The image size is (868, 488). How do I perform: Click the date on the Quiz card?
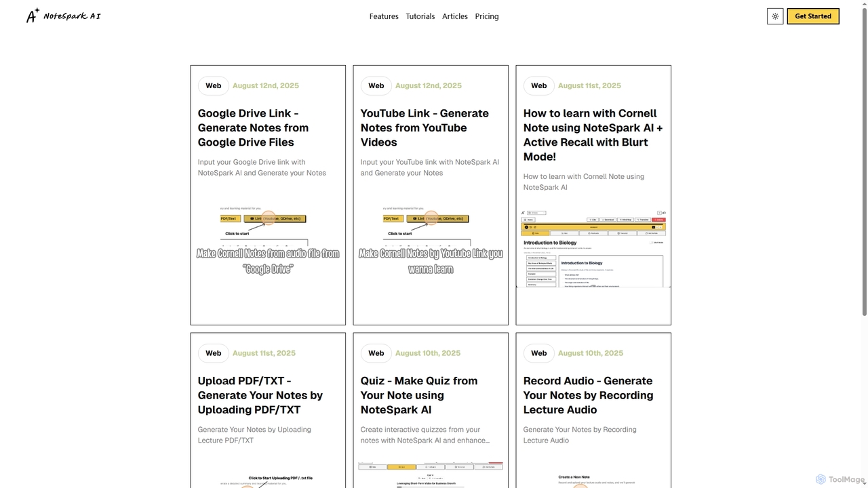click(428, 353)
